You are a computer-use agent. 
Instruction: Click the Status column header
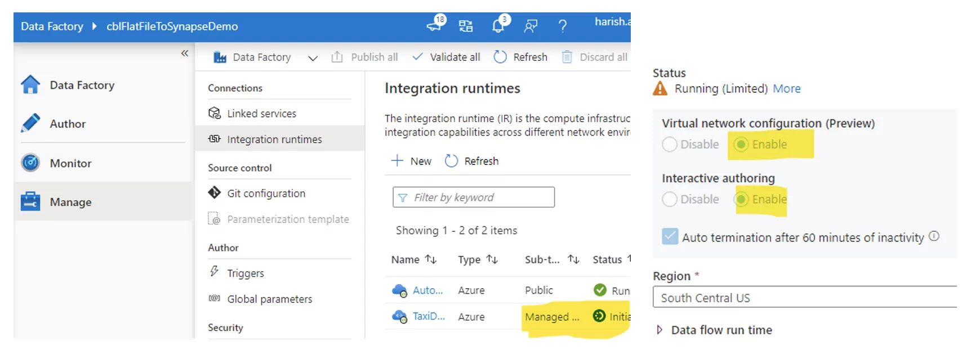(x=607, y=259)
